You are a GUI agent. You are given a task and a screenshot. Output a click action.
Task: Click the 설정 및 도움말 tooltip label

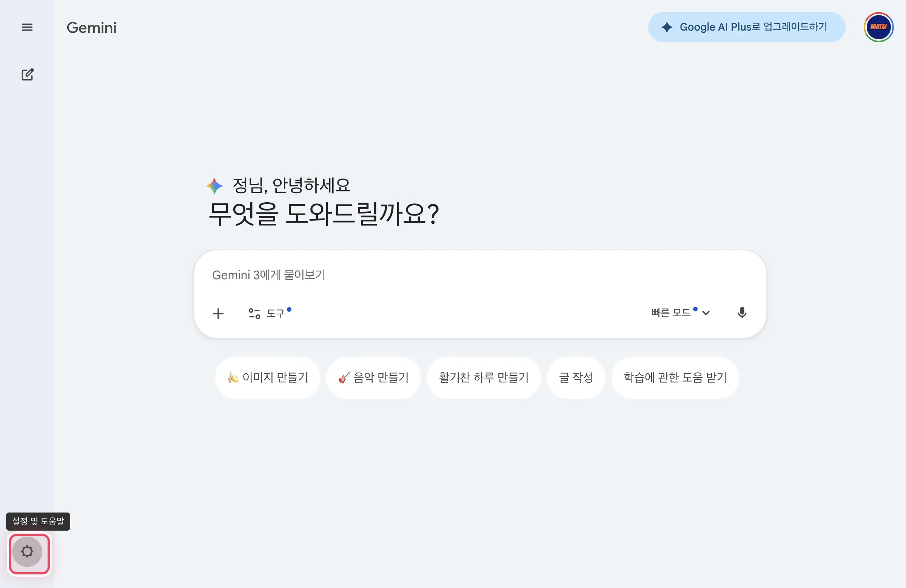point(38,522)
